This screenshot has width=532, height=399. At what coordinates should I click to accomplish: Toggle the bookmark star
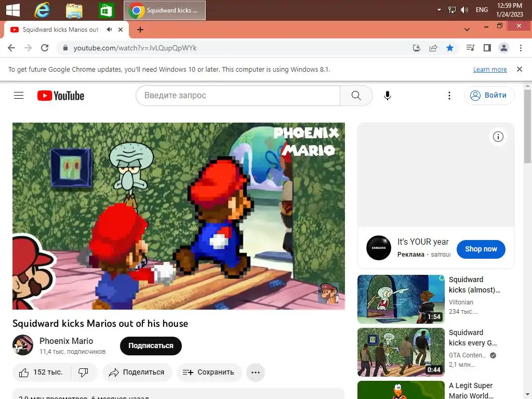point(450,48)
